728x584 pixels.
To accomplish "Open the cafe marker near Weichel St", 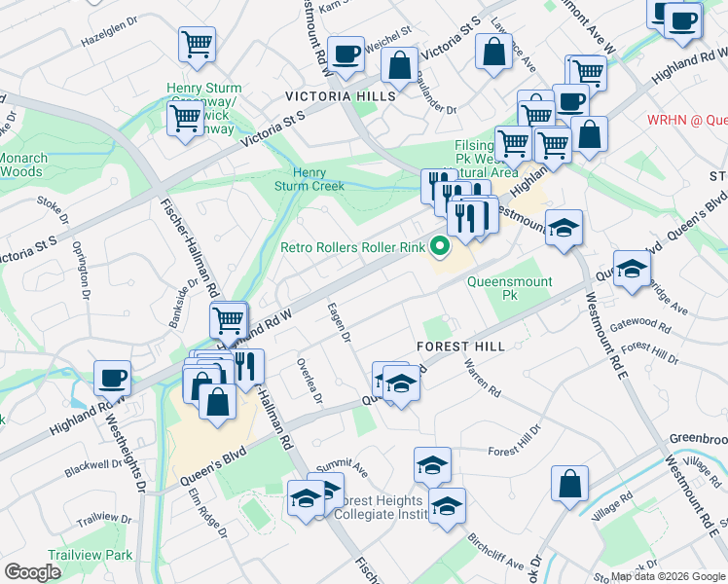I will pos(346,55).
